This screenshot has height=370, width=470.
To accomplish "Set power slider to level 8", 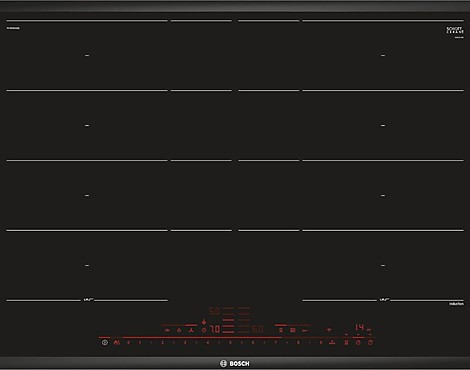I will click(x=298, y=342).
